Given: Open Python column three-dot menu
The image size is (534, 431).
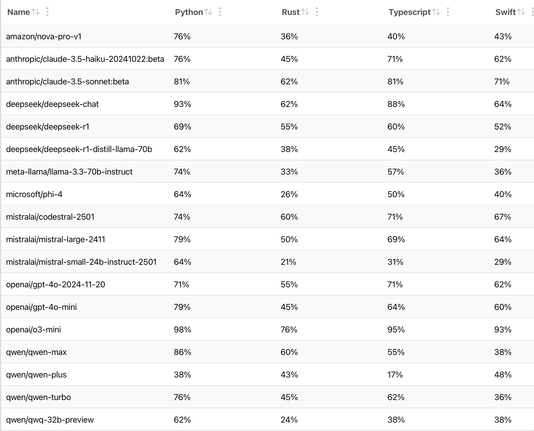Looking at the screenshot, I should pyautogui.click(x=220, y=12).
